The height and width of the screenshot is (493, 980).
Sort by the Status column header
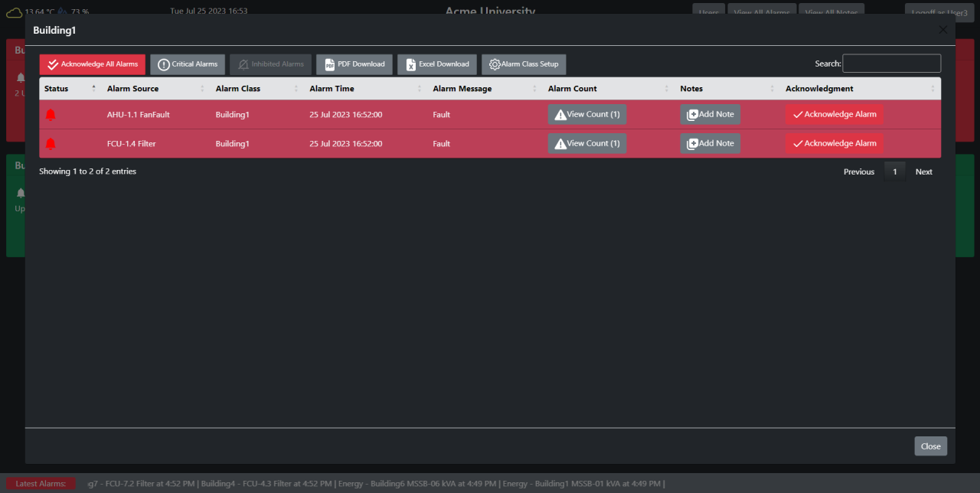(x=54, y=88)
